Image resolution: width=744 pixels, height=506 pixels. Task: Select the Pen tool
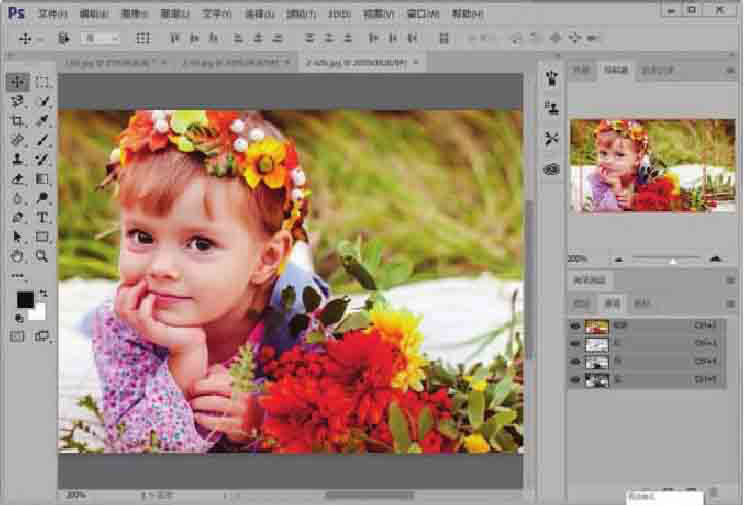(x=18, y=217)
